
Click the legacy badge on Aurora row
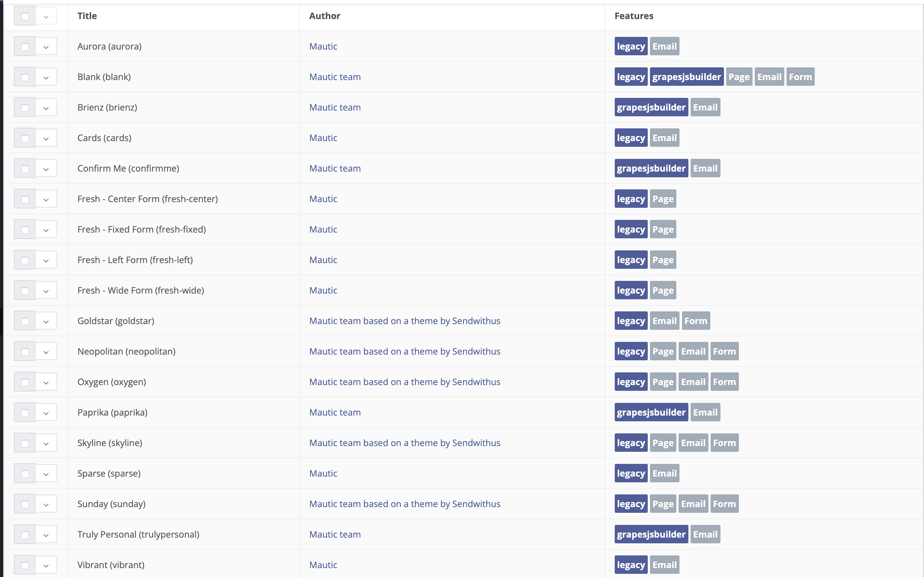pyautogui.click(x=630, y=46)
